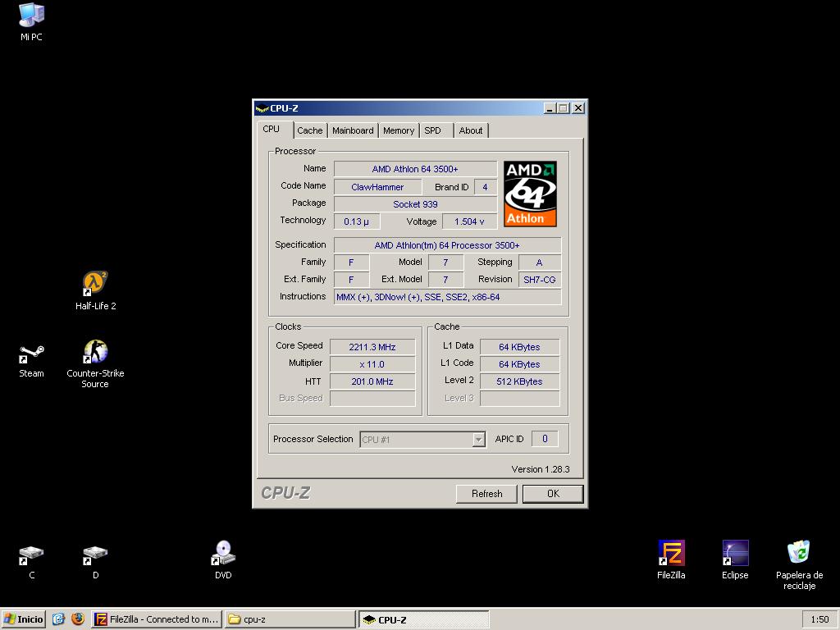This screenshot has height=630, width=840.
Task: Click the 1.504 v voltage value
Action: [x=469, y=221]
